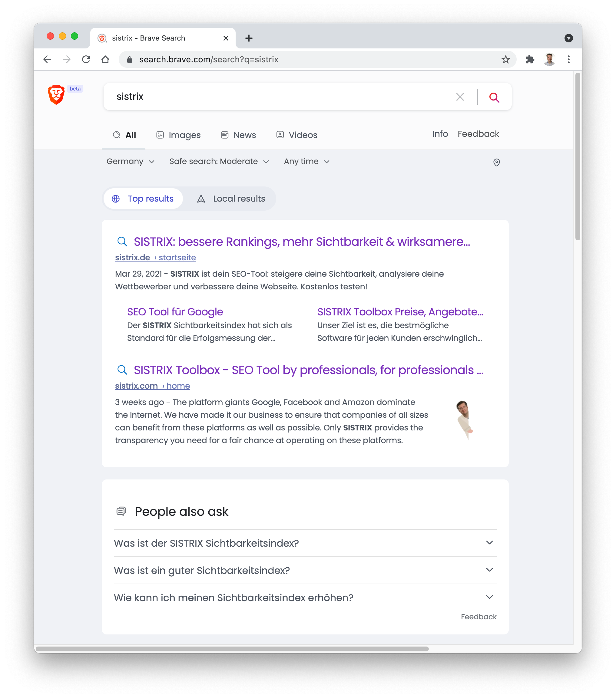Image resolution: width=616 pixels, height=698 pixels.
Task: Select the News search tab
Action: [238, 135]
